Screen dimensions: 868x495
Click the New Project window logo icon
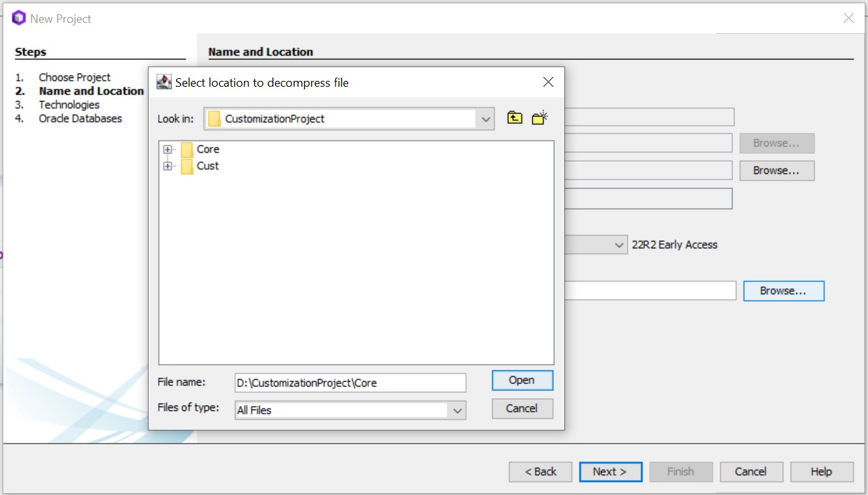coord(18,18)
